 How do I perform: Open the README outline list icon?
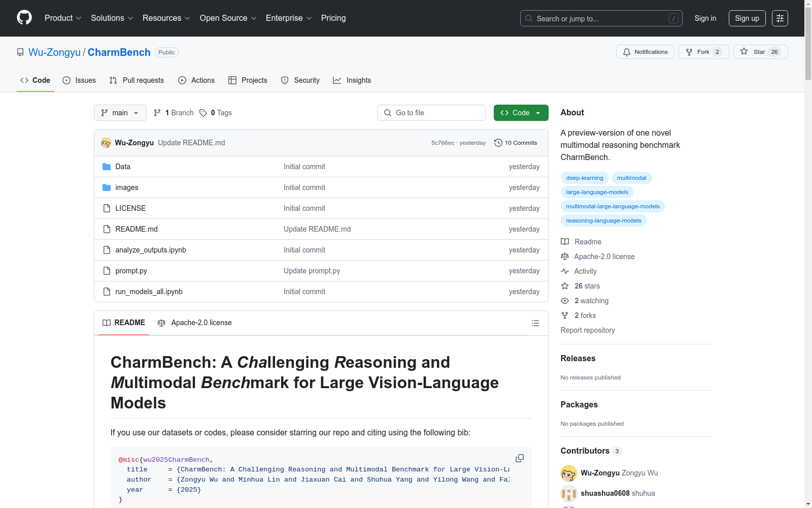click(x=535, y=323)
